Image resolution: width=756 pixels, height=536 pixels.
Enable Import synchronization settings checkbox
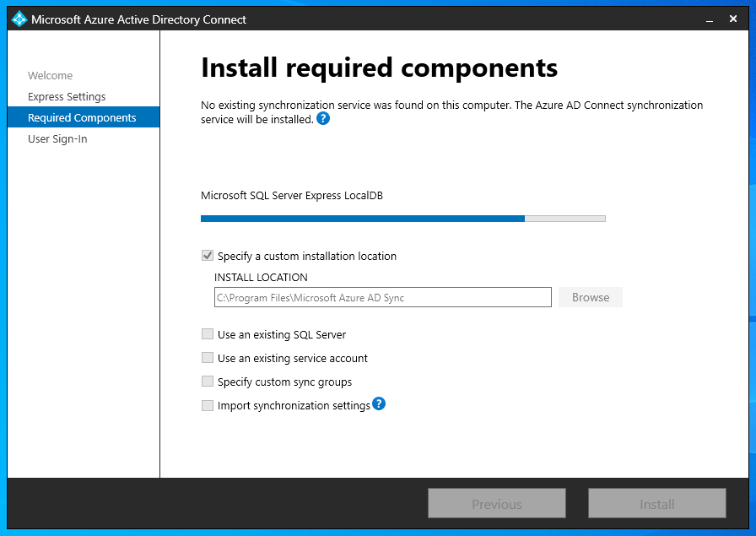coord(208,405)
